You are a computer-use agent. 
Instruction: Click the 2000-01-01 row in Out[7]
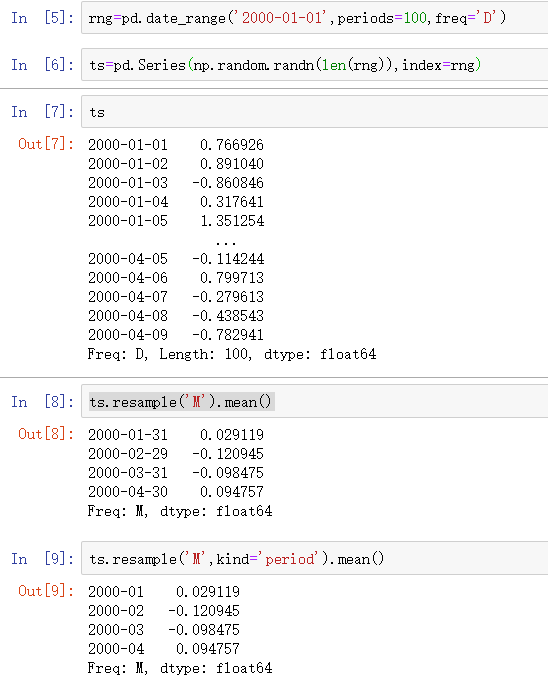176,144
